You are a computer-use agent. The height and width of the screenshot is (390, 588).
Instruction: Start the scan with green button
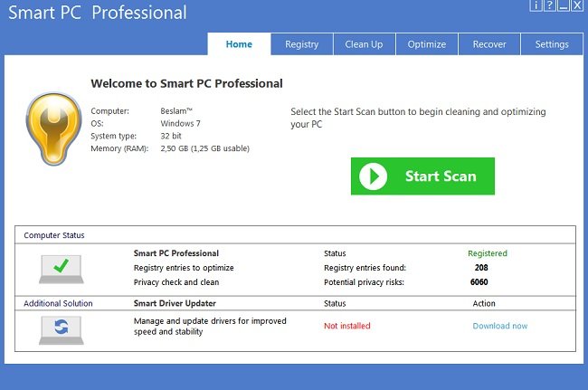coord(422,176)
